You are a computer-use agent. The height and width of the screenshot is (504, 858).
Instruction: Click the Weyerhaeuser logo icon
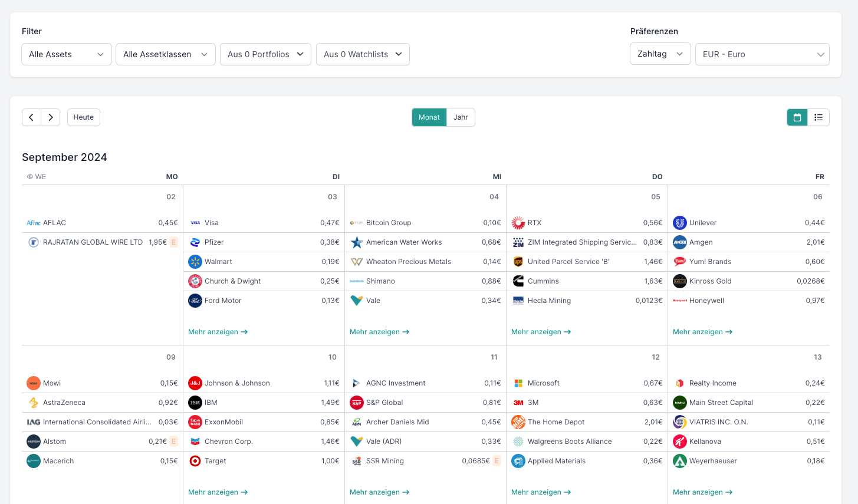[x=680, y=461]
